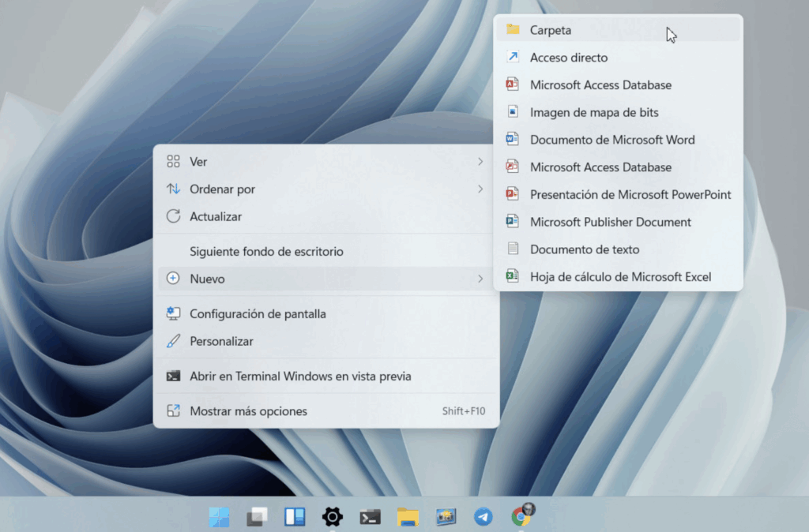The image size is (809, 532).
Task: Open Windows Terminal from the taskbar
Action: click(370, 517)
